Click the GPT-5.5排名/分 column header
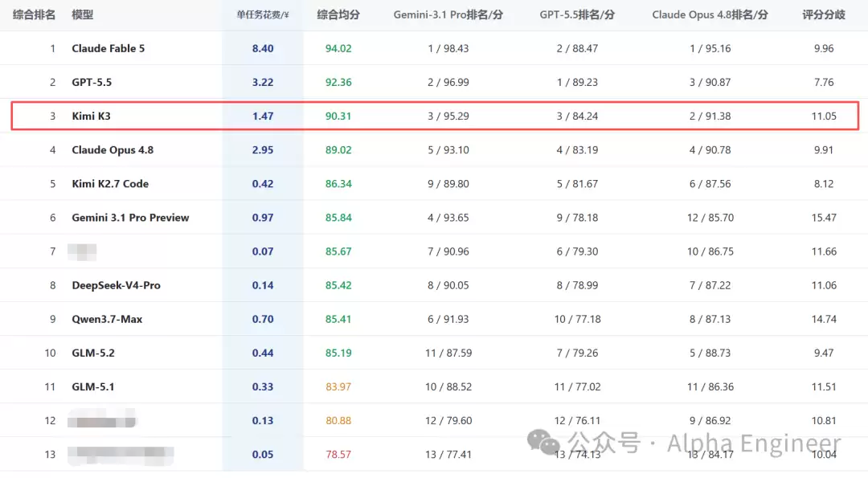Screen dimensions: 868x478 577,15
